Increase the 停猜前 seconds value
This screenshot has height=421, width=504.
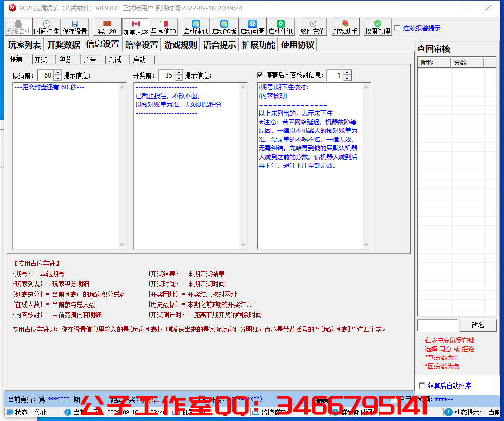coord(57,73)
